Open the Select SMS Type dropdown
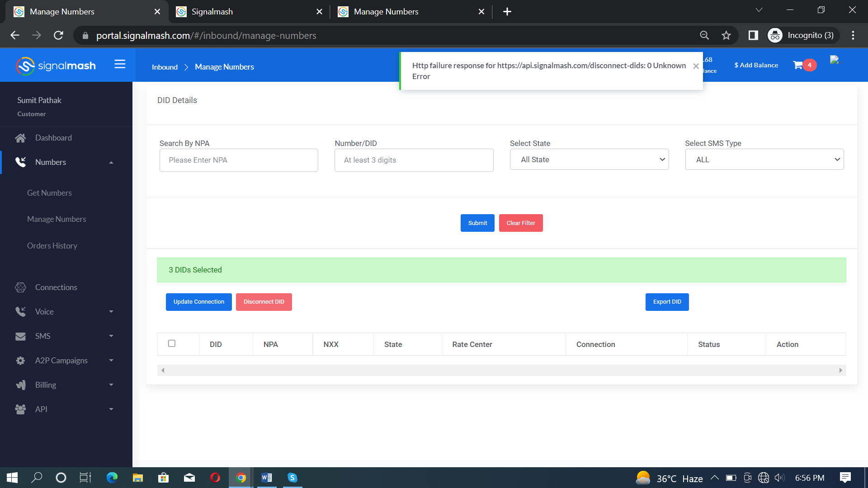 pos(764,160)
